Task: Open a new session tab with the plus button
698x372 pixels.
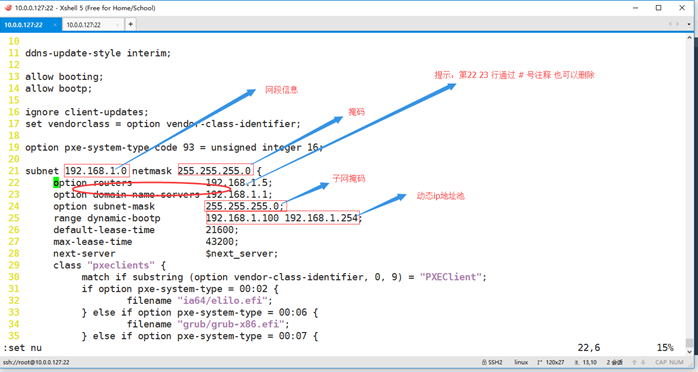Action: click(x=130, y=24)
